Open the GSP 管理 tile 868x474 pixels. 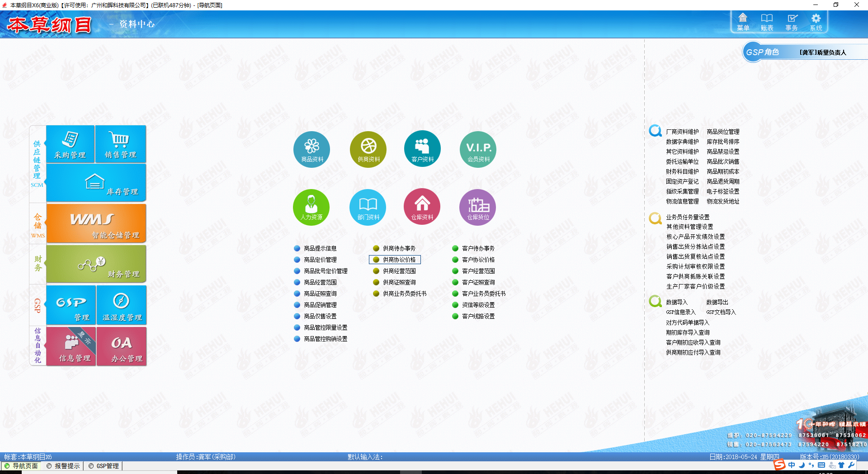71,305
